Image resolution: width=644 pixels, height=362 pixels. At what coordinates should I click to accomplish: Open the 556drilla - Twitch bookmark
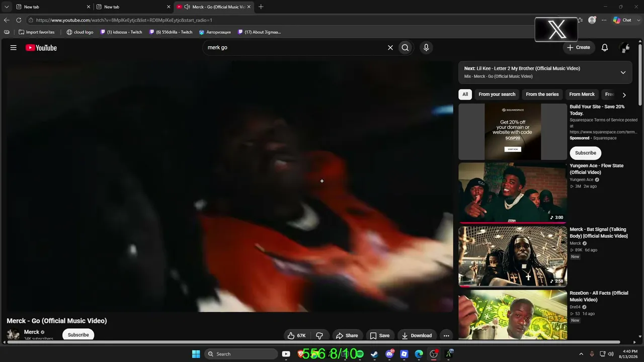pos(171,32)
